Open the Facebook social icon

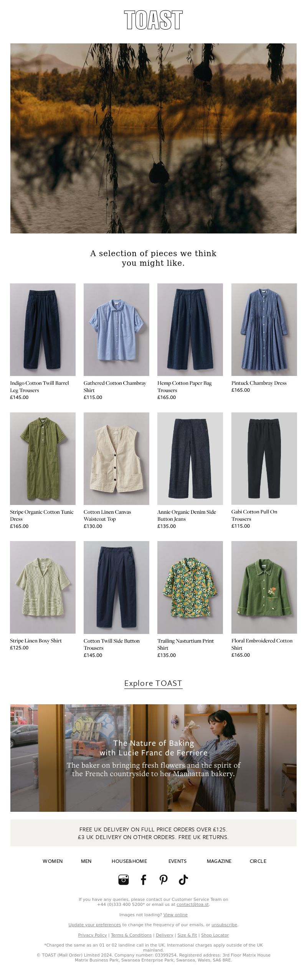click(144, 879)
